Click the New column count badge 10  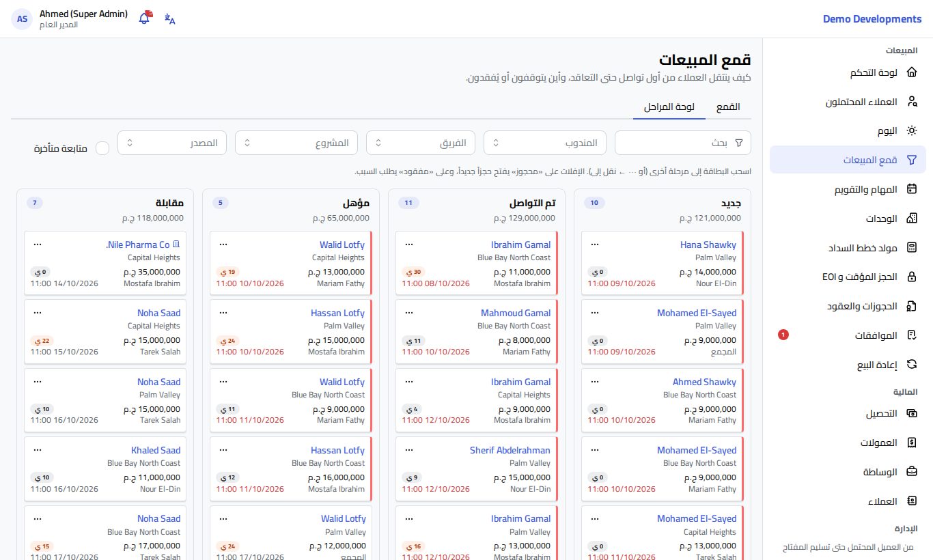[x=594, y=203]
